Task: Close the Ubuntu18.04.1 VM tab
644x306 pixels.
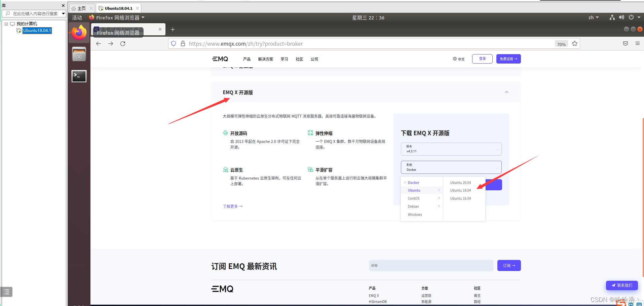Action: click(137, 8)
